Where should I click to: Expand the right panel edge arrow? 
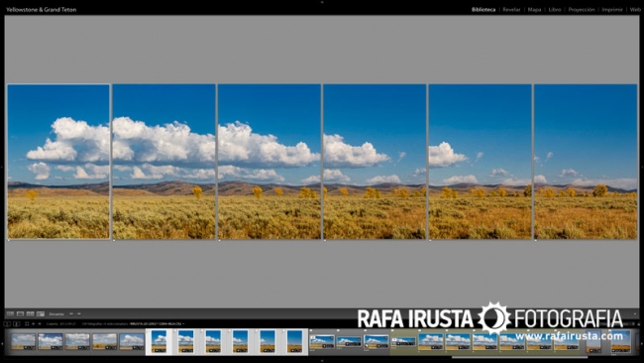click(x=642, y=167)
